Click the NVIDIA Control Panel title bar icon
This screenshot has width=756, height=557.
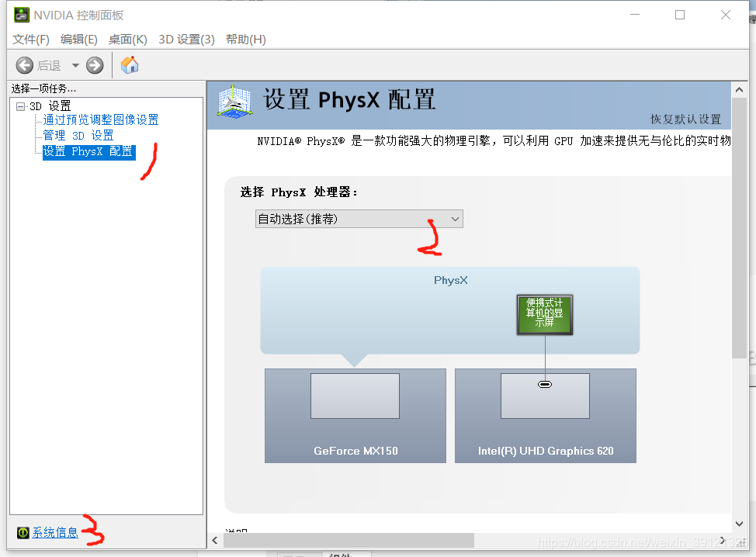(x=22, y=15)
